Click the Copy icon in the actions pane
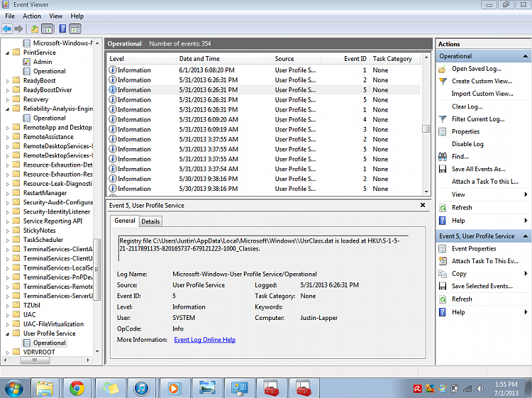The width and height of the screenshot is (532, 398). click(x=443, y=273)
